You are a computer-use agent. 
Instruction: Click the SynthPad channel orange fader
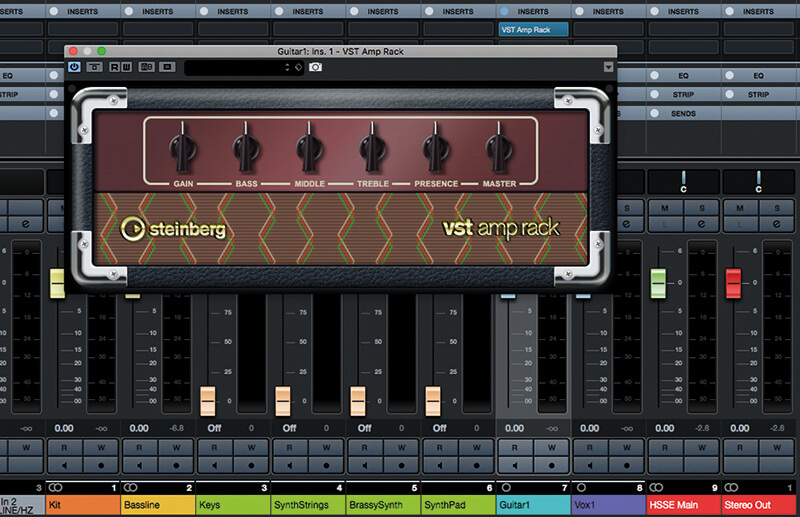pos(433,401)
